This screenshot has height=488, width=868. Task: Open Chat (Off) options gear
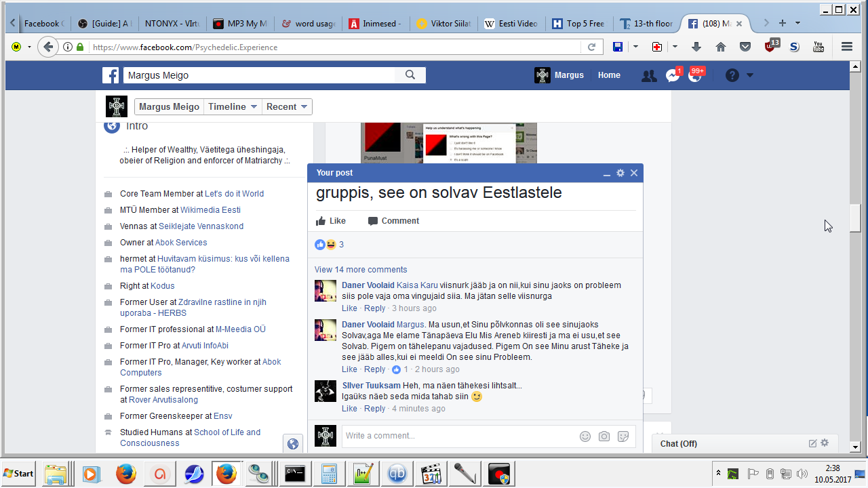coord(825,443)
